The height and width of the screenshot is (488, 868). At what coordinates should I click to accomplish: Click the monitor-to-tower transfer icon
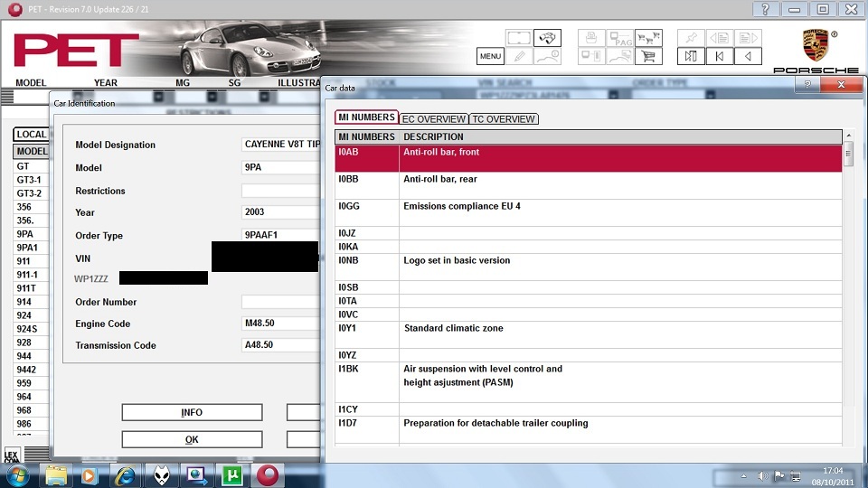click(591, 56)
